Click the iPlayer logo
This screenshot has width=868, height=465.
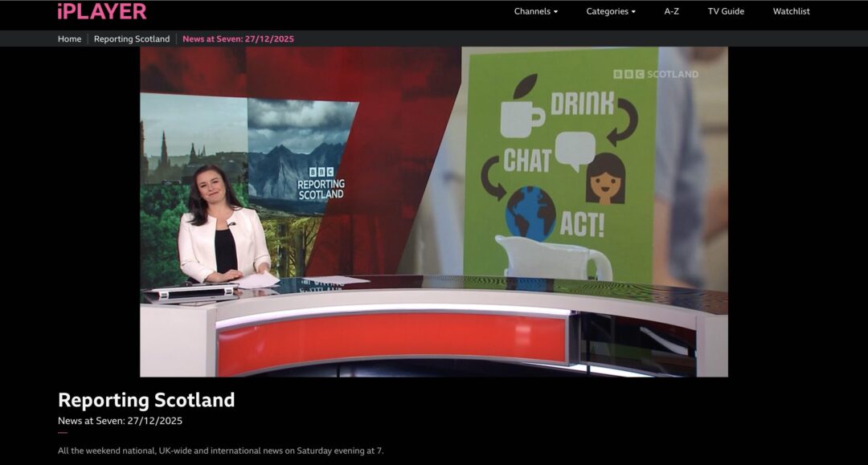click(x=101, y=11)
